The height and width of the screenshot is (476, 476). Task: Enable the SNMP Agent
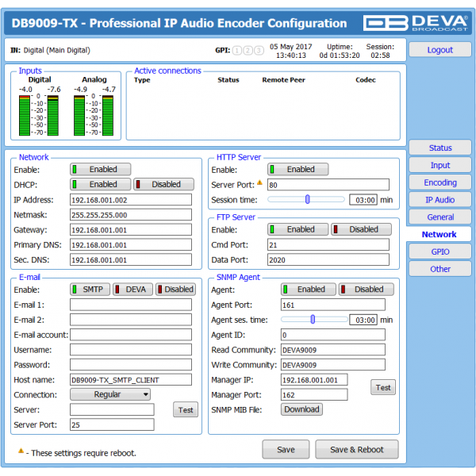pyautogui.click(x=309, y=290)
